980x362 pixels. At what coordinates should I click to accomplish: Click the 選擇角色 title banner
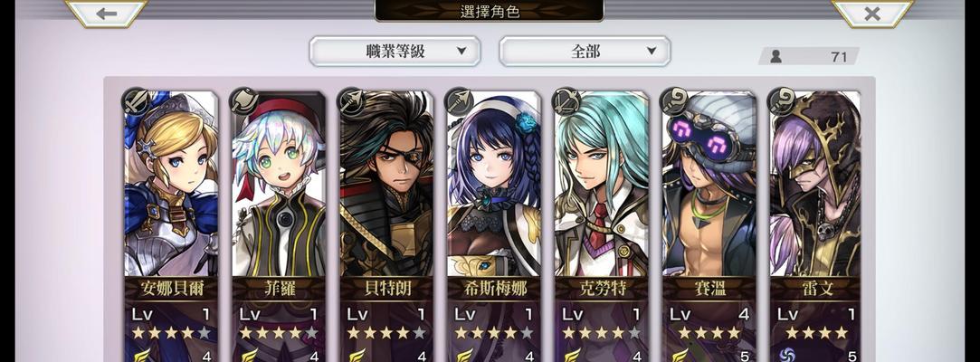pyautogui.click(x=490, y=11)
